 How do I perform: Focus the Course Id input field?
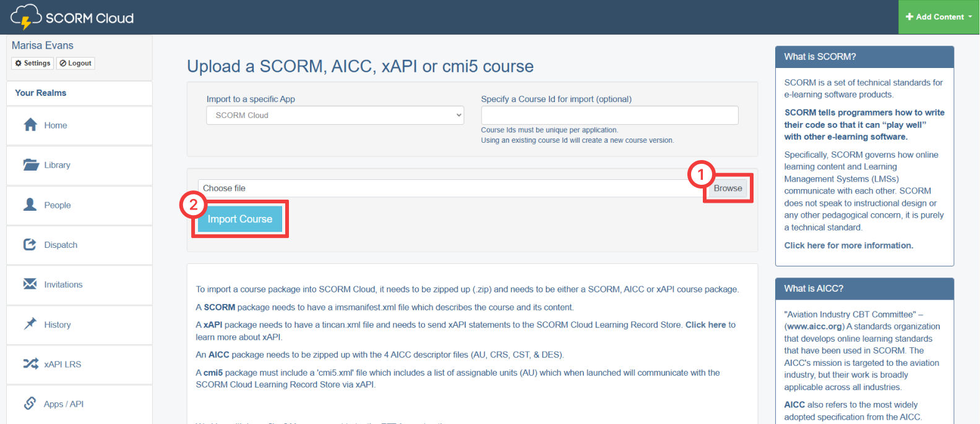click(609, 116)
